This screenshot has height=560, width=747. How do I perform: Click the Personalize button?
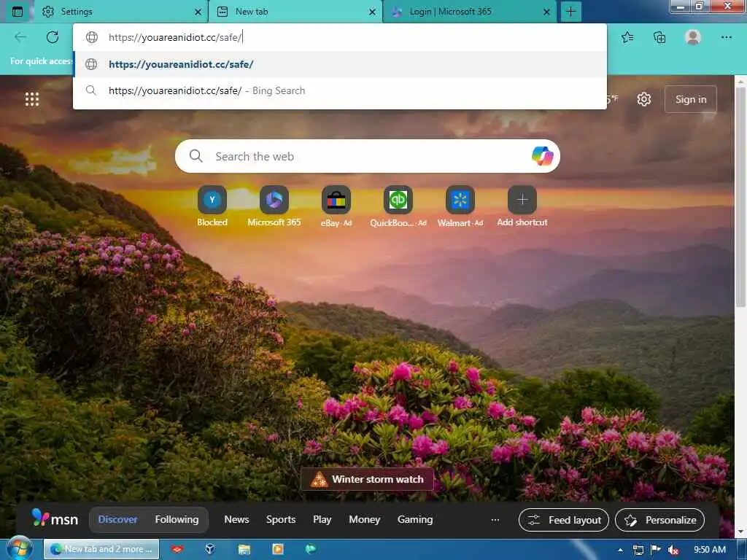[659, 520]
